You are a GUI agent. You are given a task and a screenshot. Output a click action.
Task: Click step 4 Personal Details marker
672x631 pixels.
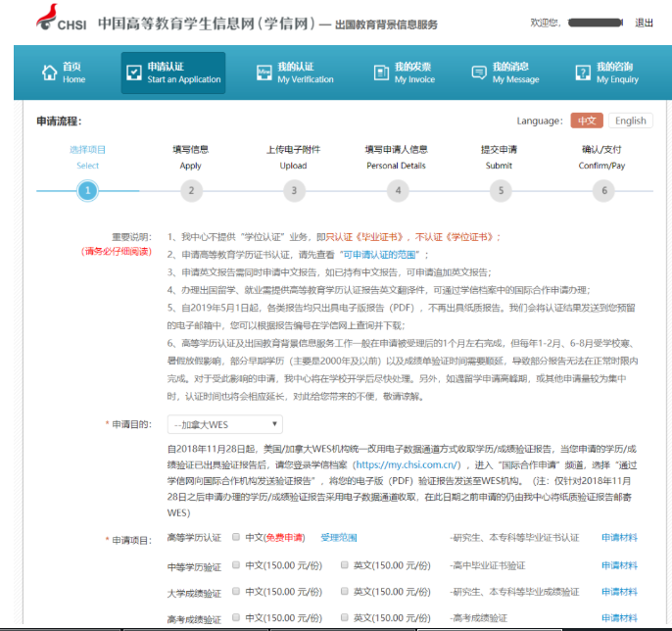click(397, 191)
